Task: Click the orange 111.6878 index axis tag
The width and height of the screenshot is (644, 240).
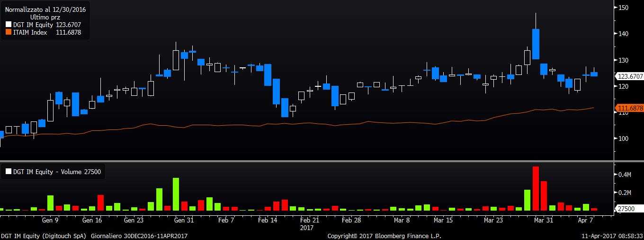Action: coord(629,108)
